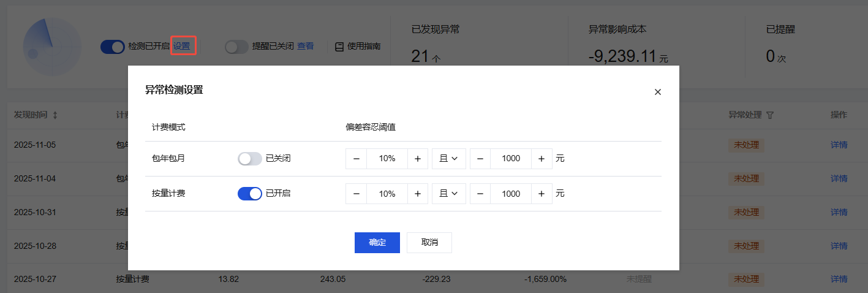Turn on the 提醒已关闭 reminder switch
This screenshot has height=293, width=868.
(x=236, y=47)
